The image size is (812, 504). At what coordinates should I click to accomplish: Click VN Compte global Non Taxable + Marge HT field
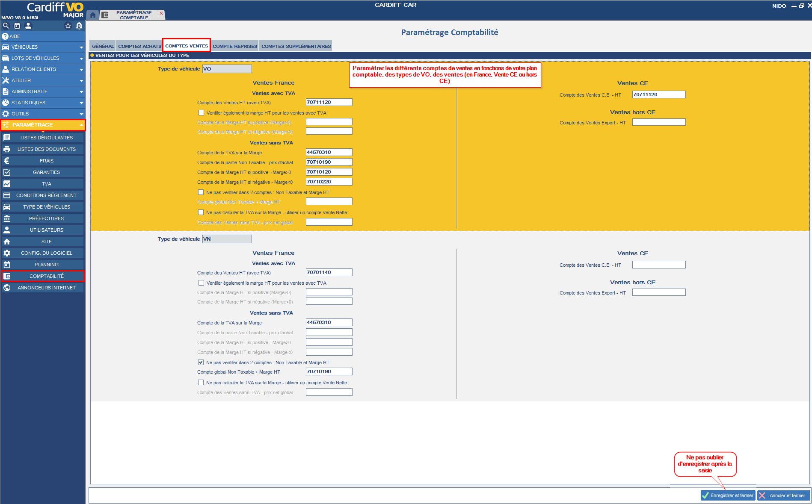coord(329,371)
